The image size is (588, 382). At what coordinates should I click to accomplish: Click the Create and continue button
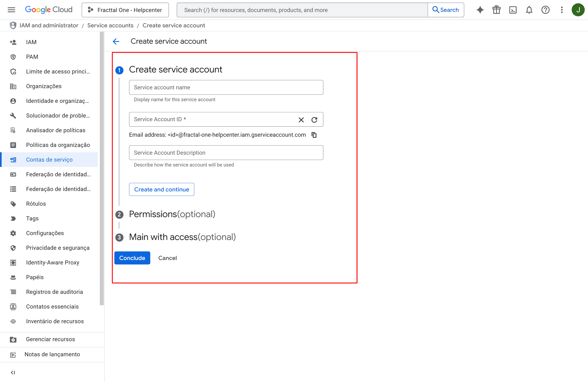click(x=161, y=189)
